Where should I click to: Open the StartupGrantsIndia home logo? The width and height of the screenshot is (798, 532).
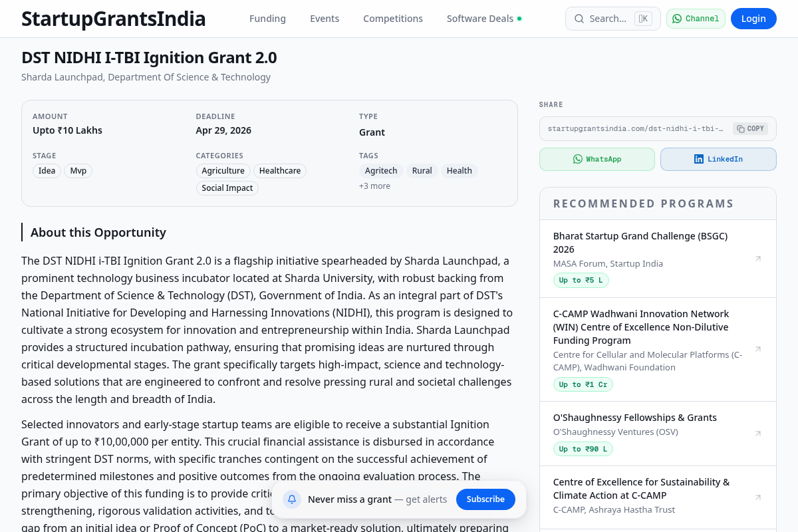(x=114, y=19)
